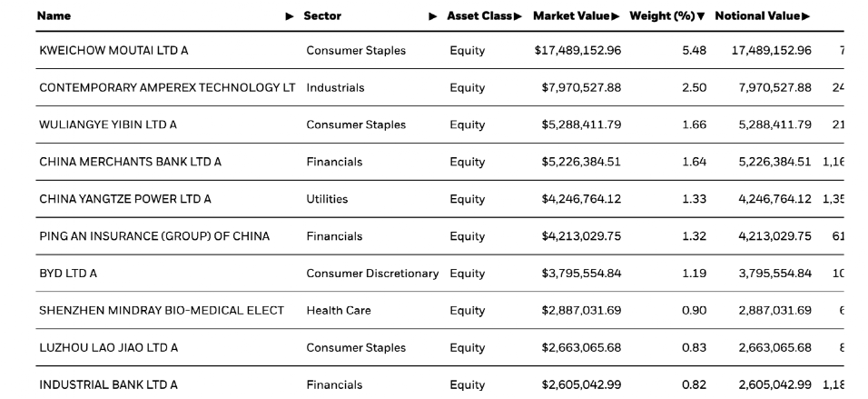868x399 pixels.
Task: Click sort arrow beside Market Value header
Action: [616, 16]
